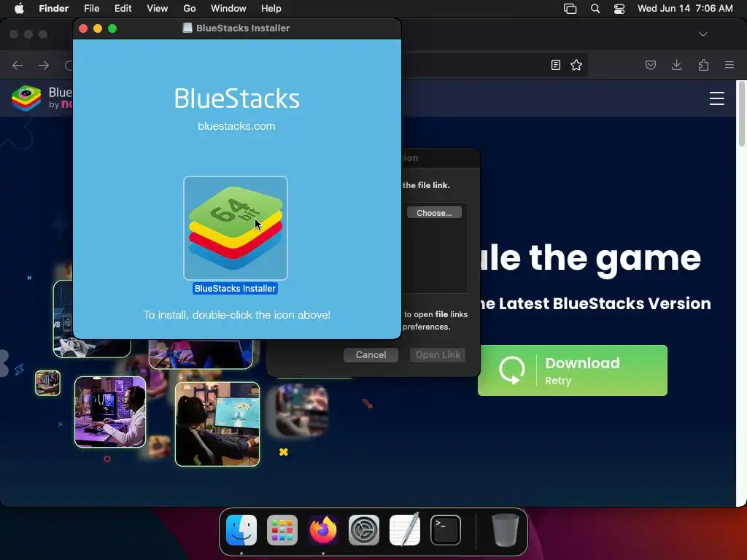
Task: Click the Firefox forward arrow
Action: coord(43,65)
